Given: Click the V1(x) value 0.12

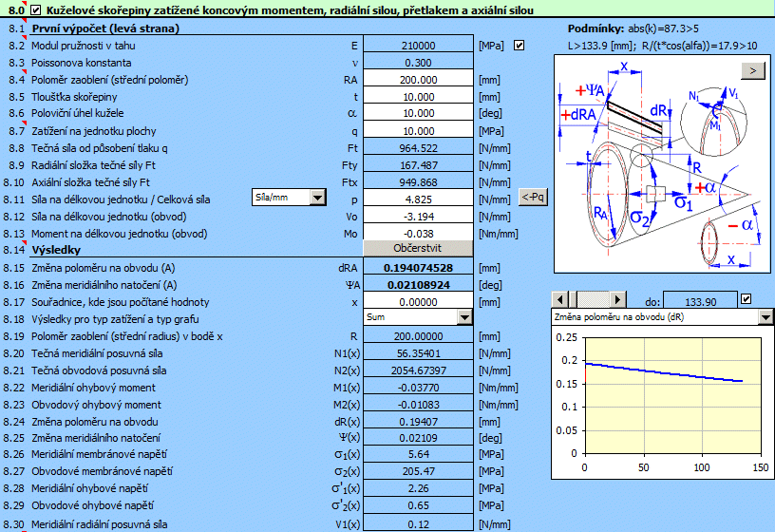Looking at the screenshot, I should (418, 524).
